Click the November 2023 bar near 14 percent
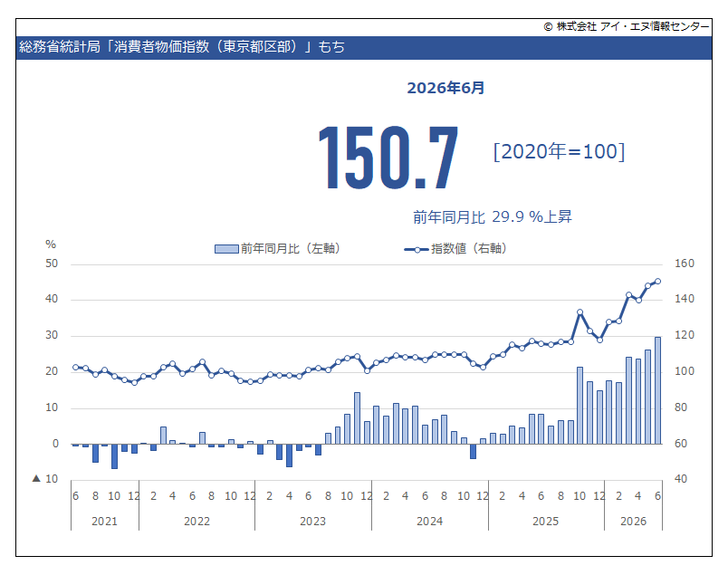This screenshot has height=575, width=728. tap(357, 418)
